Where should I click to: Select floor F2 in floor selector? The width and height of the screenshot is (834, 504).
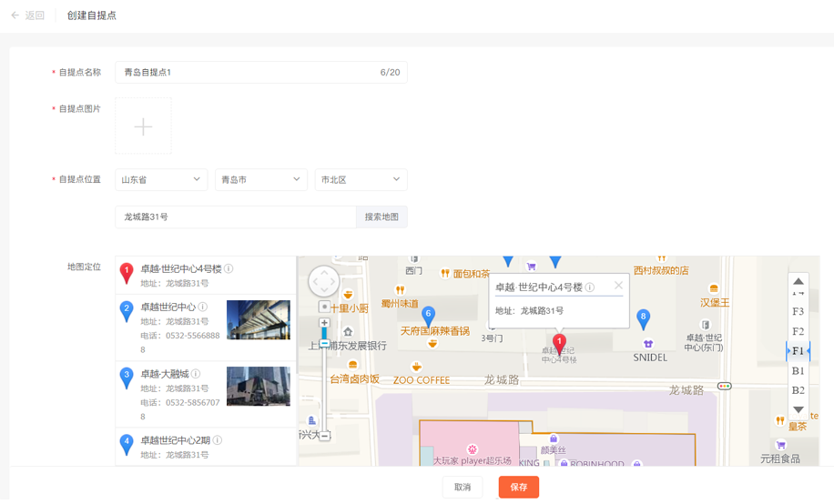click(798, 331)
